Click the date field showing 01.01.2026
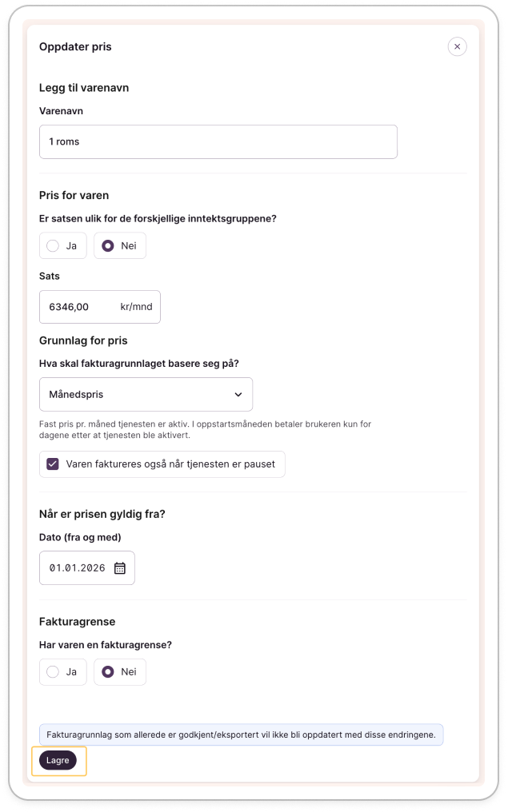The height and width of the screenshot is (812, 508). click(77, 568)
